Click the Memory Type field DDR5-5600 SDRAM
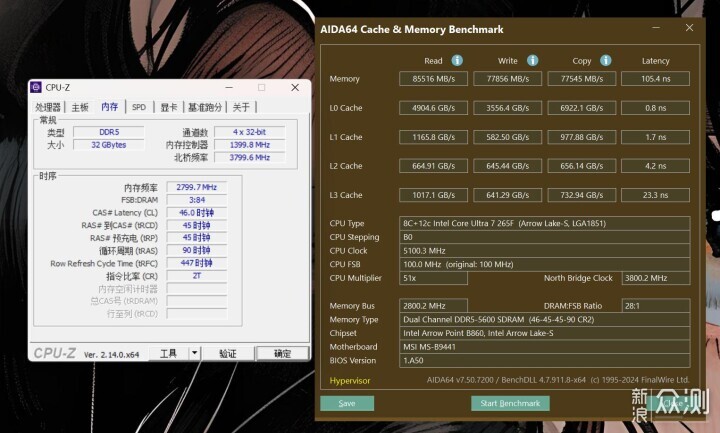Screen dimensions: 720x433 545,320
